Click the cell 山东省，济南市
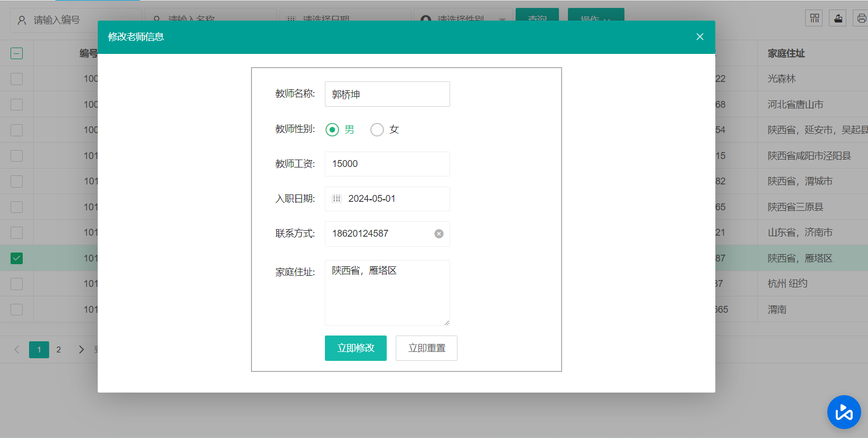Screen dimensions: 868x438 coord(800,232)
